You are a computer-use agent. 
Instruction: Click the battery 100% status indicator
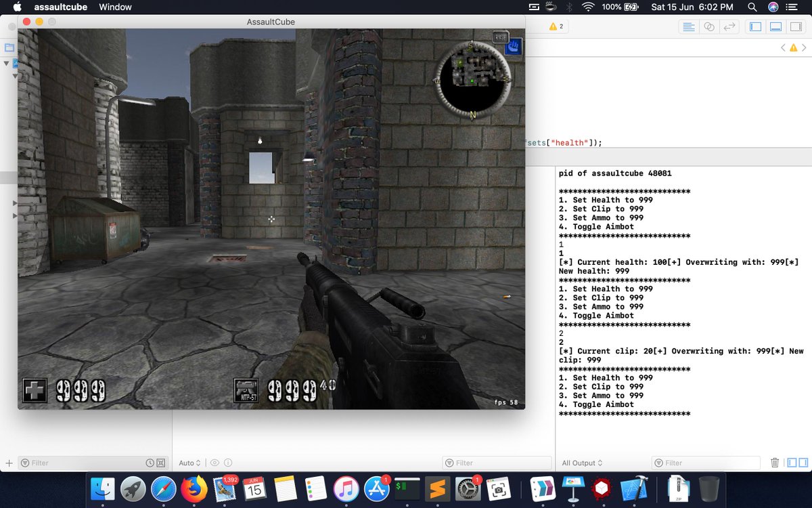point(621,7)
